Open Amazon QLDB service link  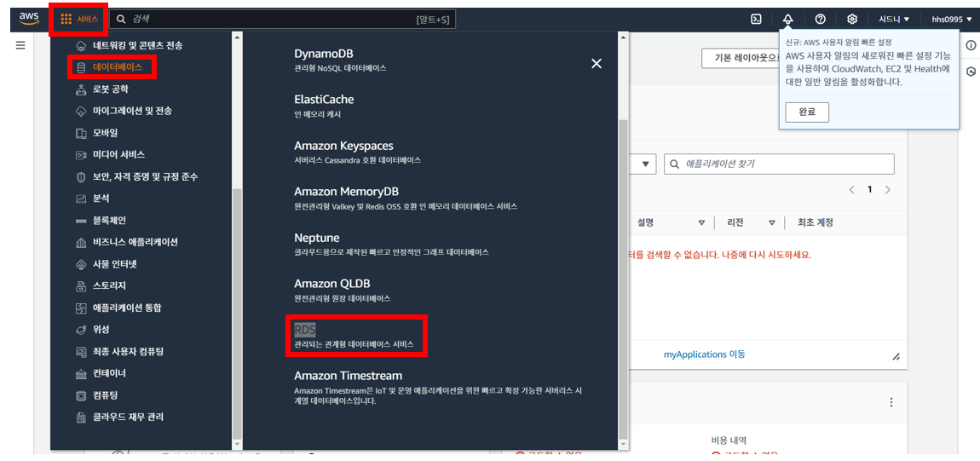click(331, 283)
